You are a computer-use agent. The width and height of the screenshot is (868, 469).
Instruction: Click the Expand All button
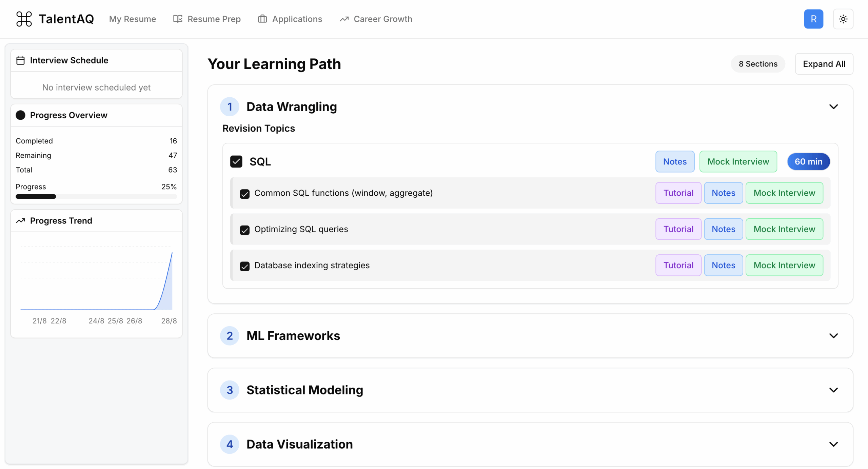pyautogui.click(x=824, y=64)
